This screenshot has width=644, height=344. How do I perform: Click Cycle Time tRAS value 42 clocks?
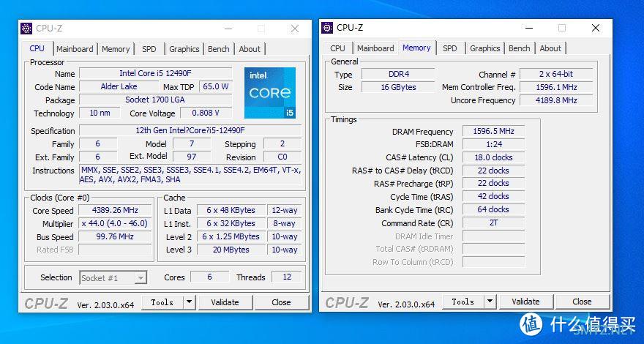click(x=494, y=196)
